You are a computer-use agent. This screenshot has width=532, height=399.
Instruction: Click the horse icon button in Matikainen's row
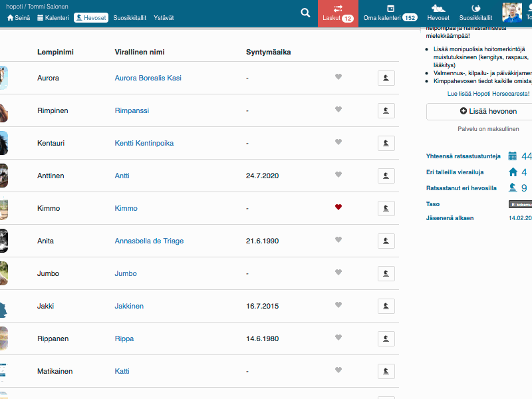(386, 372)
